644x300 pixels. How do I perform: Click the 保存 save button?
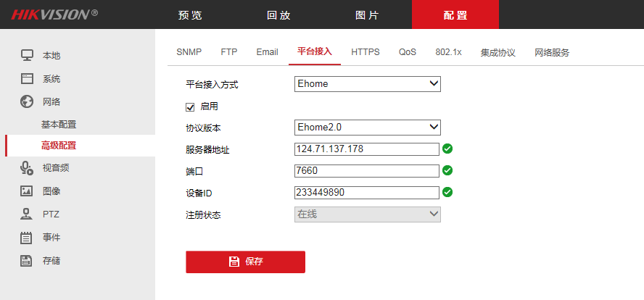point(245,262)
